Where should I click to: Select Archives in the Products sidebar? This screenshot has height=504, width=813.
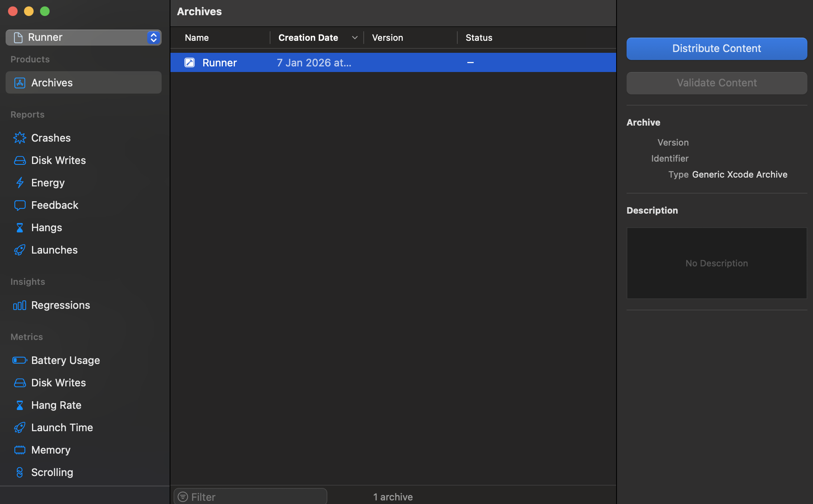[x=83, y=83]
